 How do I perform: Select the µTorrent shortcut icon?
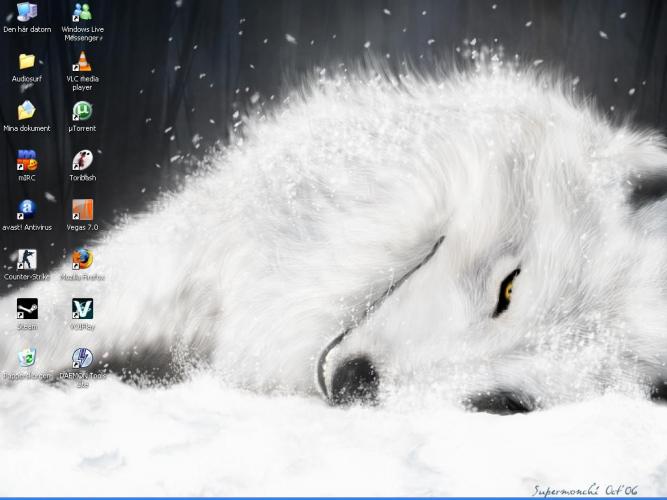(x=82, y=111)
